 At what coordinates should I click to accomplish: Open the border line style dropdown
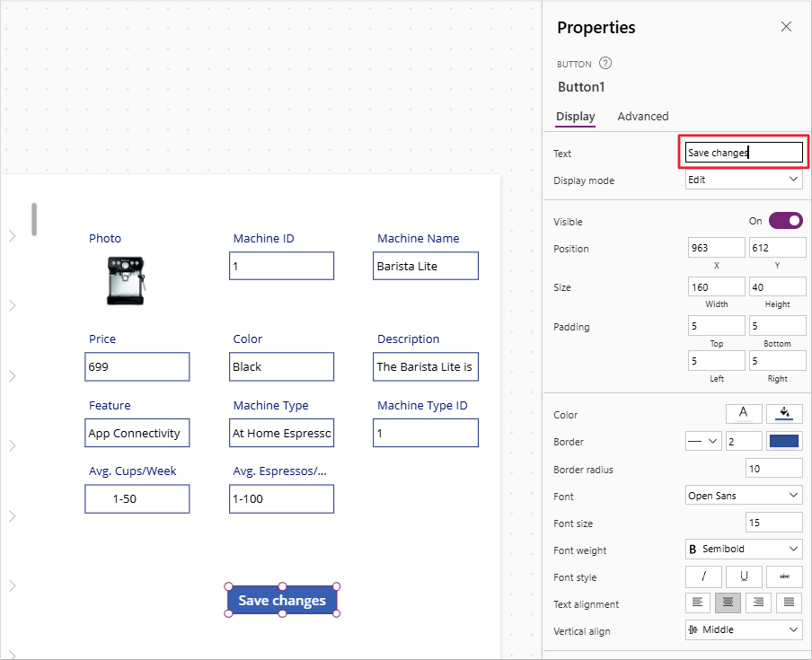pyautogui.click(x=703, y=441)
